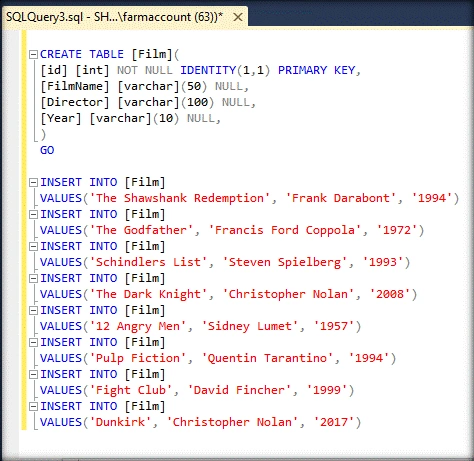
Task: Click 'The Dark Knight' string
Action: [x=149, y=294]
